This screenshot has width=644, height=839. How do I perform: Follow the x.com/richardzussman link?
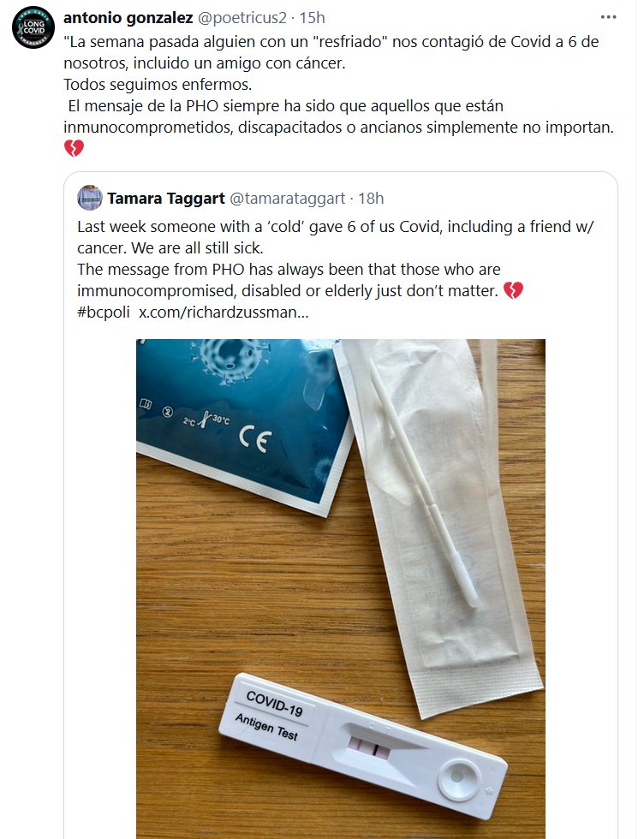click(x=224, y=312)
